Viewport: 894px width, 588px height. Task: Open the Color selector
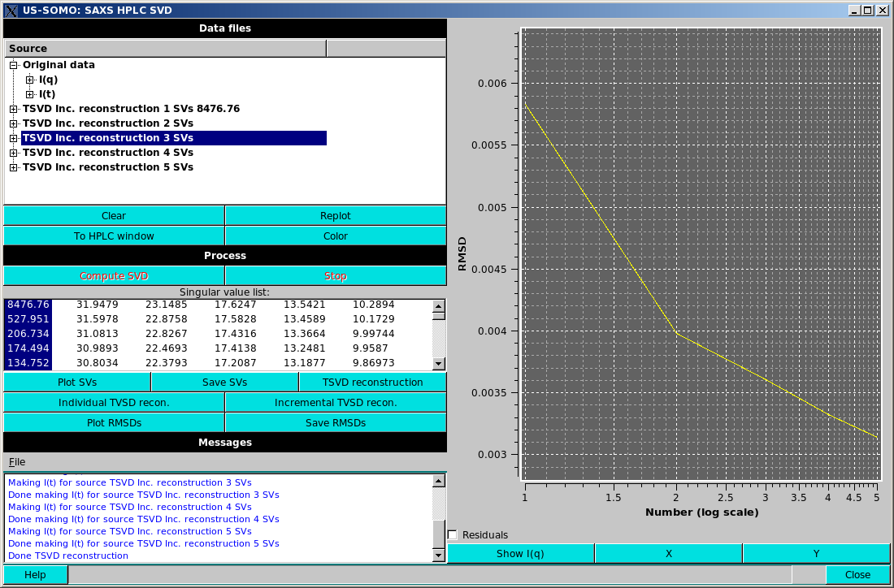tap(335, 236)
